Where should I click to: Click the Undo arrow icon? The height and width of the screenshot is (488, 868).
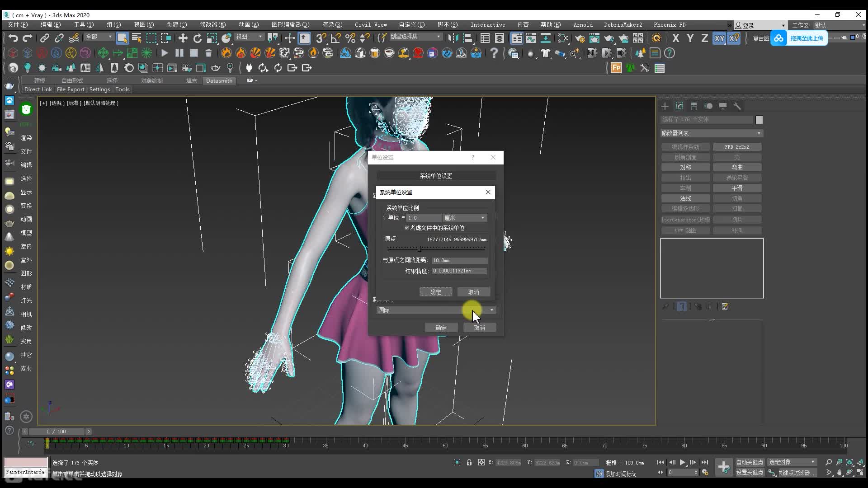pyautogui.click(x=13, y=38)
